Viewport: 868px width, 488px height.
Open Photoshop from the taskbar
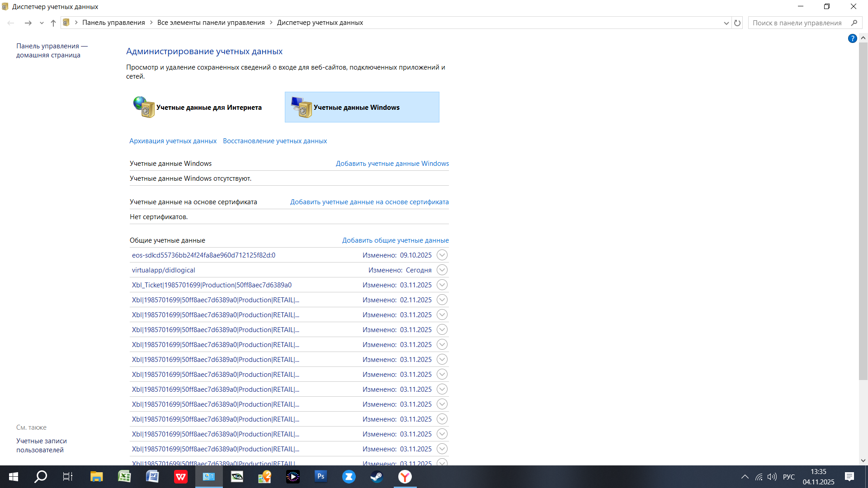(x=321, y=476)
